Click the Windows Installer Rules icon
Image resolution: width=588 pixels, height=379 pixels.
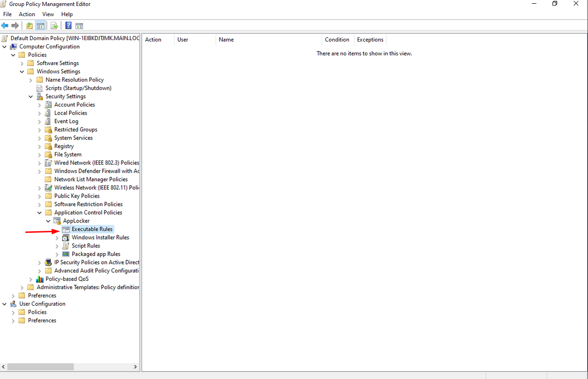(66, 238)
